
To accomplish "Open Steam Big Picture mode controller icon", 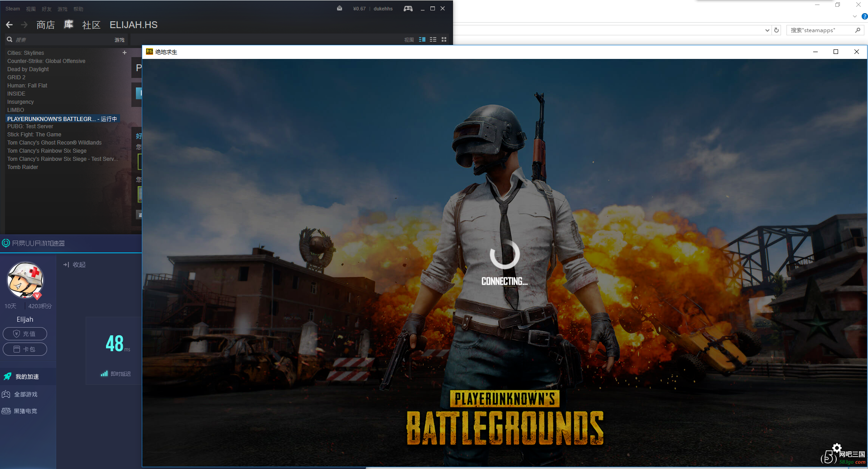I will [x=408, y=9].
